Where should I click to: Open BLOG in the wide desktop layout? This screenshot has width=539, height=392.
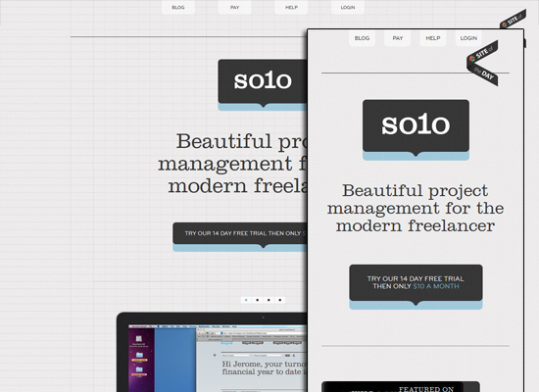[178, 7]
